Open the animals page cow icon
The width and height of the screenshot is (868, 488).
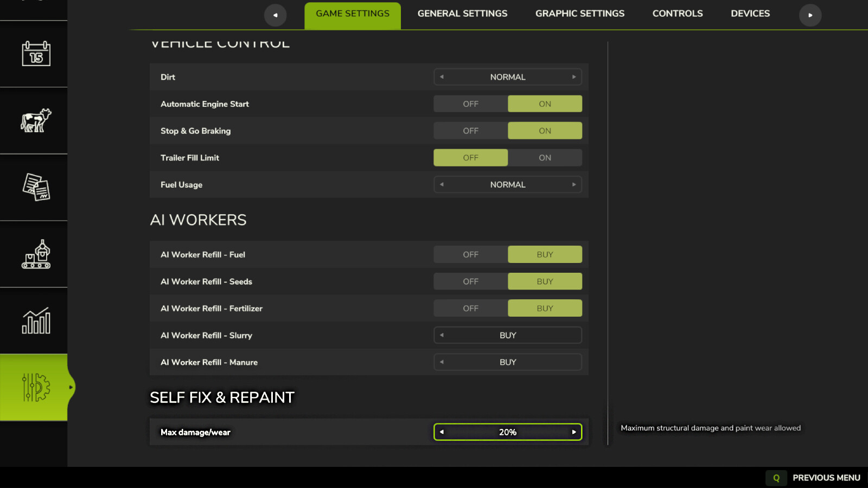pos(36,120)
